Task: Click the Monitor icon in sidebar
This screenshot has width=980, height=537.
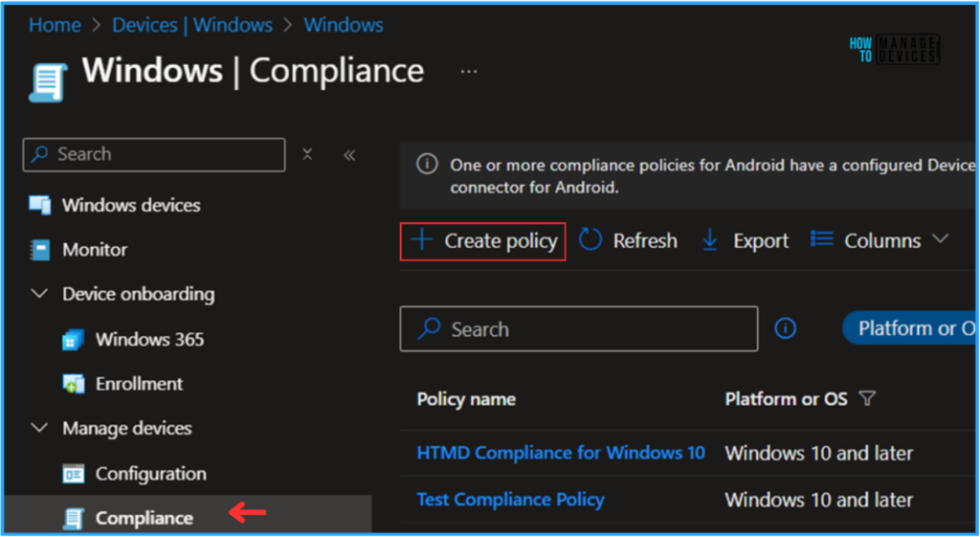Action: click(40, 250)
